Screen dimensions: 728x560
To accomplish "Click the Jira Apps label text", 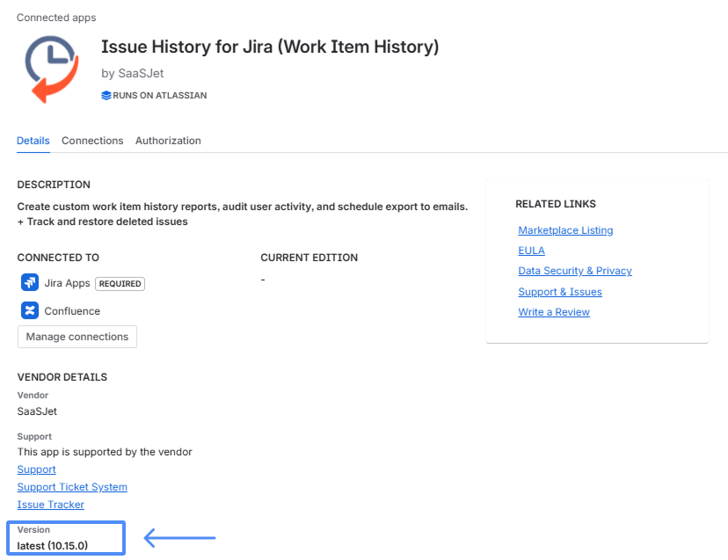I will coord(67,283).
